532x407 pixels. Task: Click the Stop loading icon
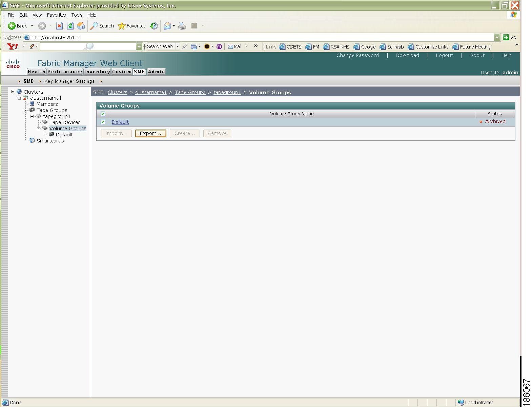tap(59, 26)
